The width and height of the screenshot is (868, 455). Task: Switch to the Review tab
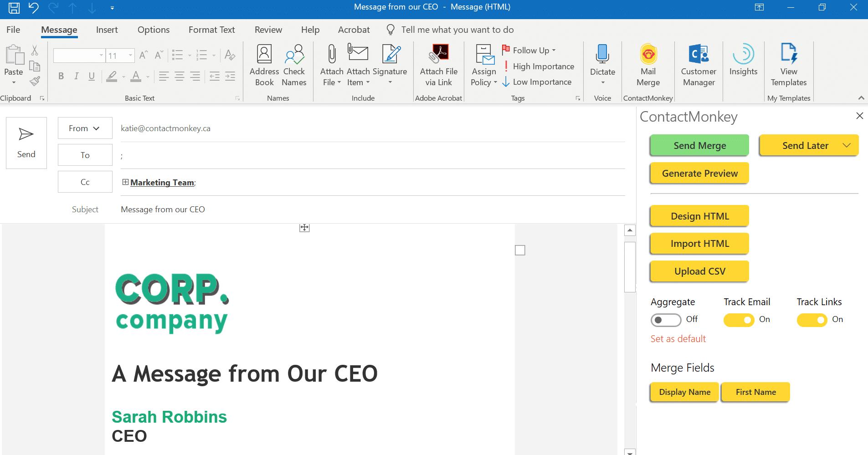pos(268,30)
